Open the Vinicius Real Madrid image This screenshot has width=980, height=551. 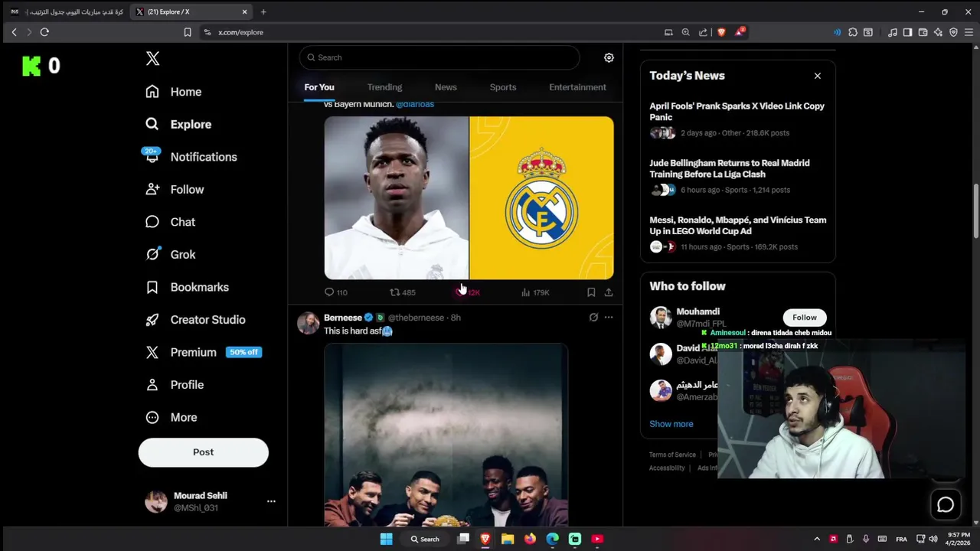pos(469,198)
